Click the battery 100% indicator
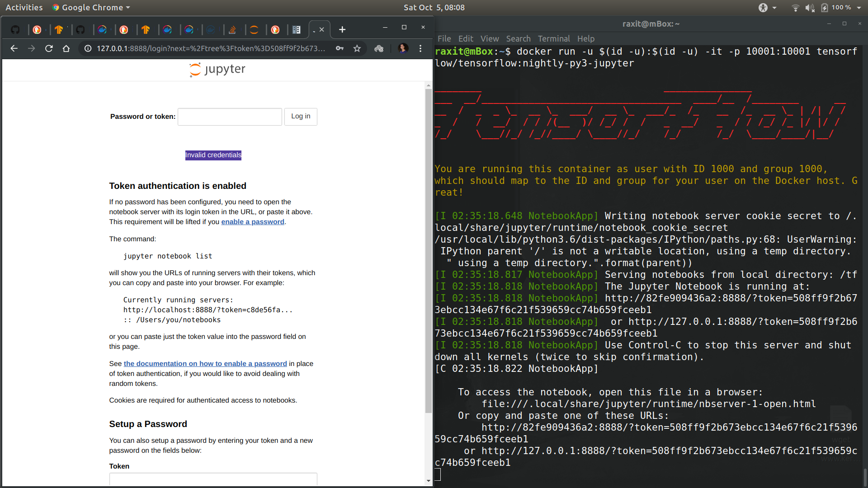The image size is (868, 488). tap(836, 7)
